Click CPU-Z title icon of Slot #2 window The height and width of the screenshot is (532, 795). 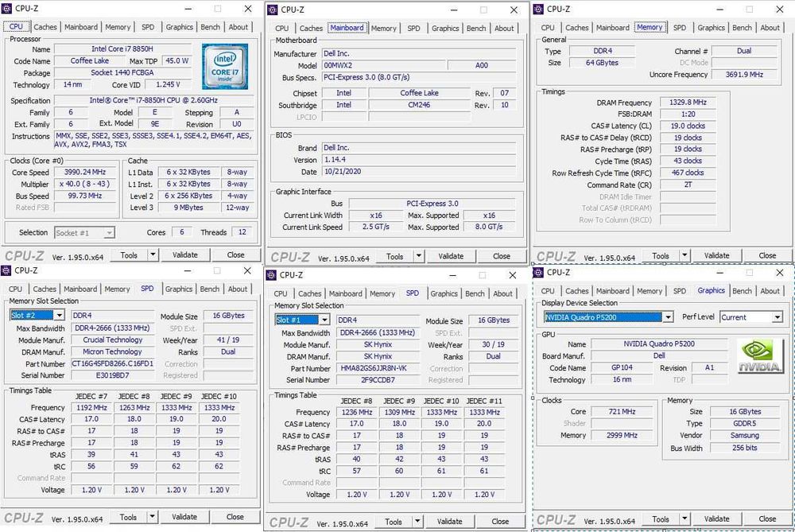(6, 270)
